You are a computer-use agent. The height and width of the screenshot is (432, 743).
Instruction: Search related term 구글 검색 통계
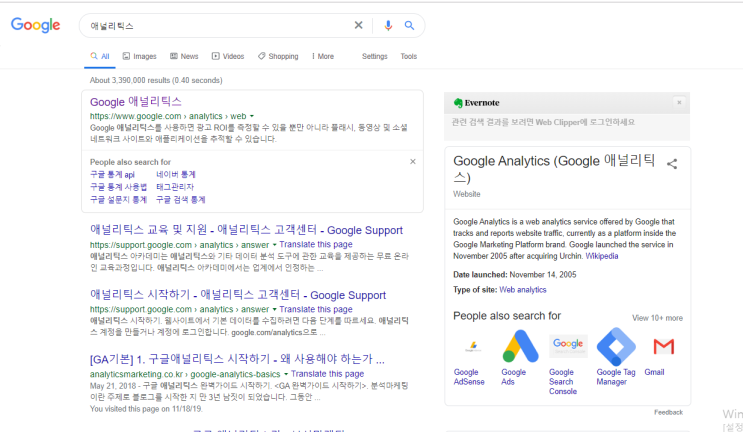tap(181, 200)
